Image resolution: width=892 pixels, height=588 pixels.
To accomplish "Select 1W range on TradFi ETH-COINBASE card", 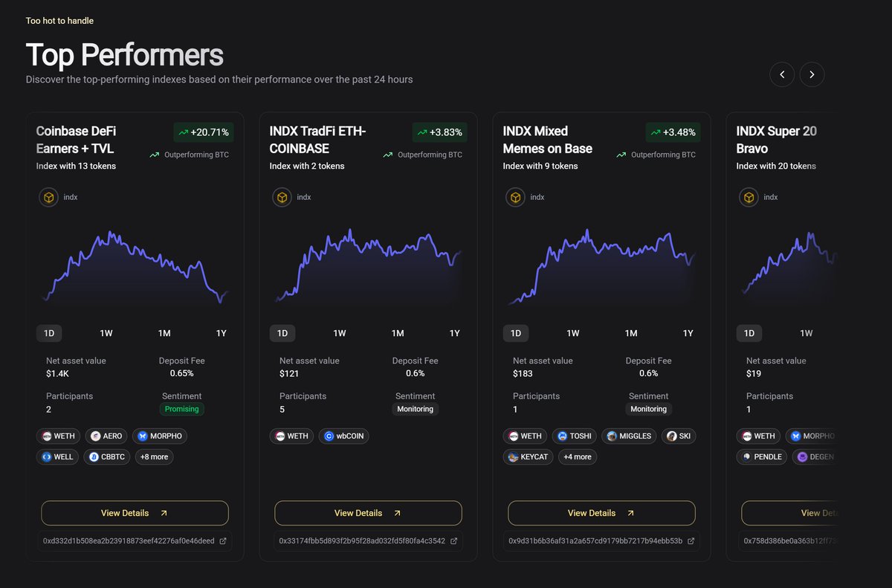I will point(340,333).
